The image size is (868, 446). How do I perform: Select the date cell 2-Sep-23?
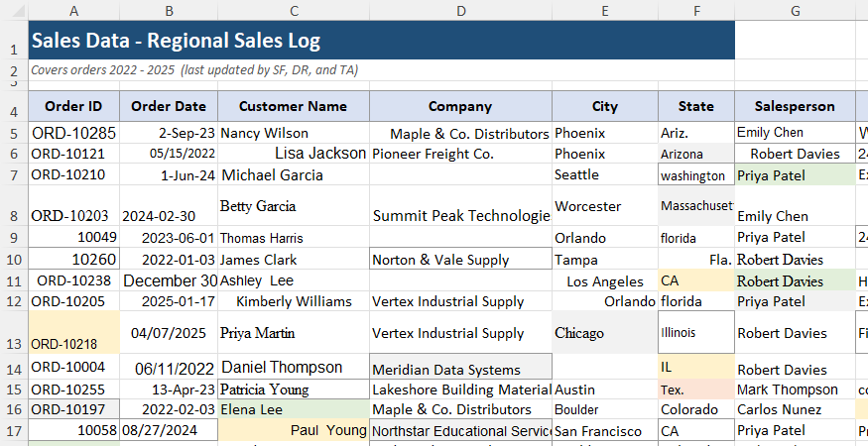coord(169,133)
